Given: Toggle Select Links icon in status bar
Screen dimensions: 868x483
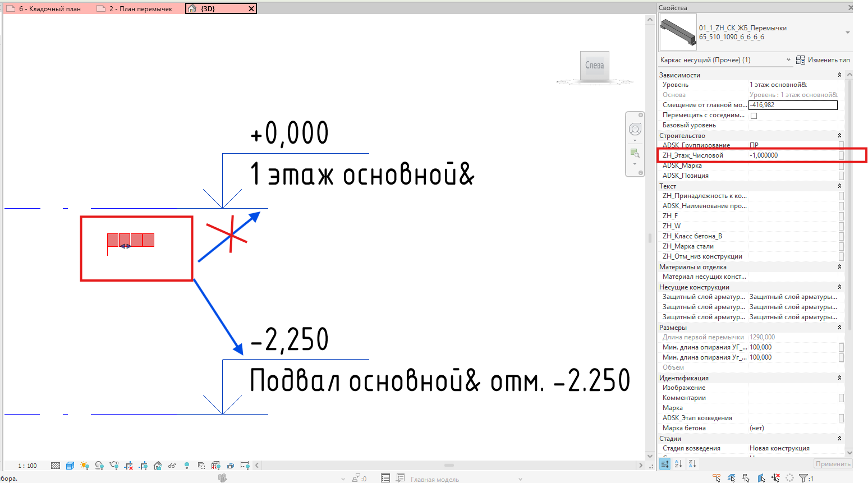Looking at the screenshot, I should point(717,478).
